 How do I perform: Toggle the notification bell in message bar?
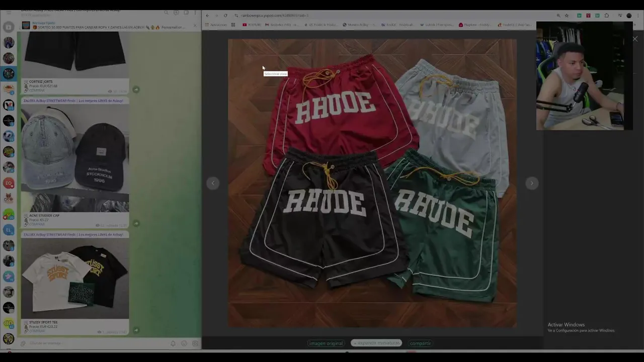pyautogui.click(x=173, y=343)
